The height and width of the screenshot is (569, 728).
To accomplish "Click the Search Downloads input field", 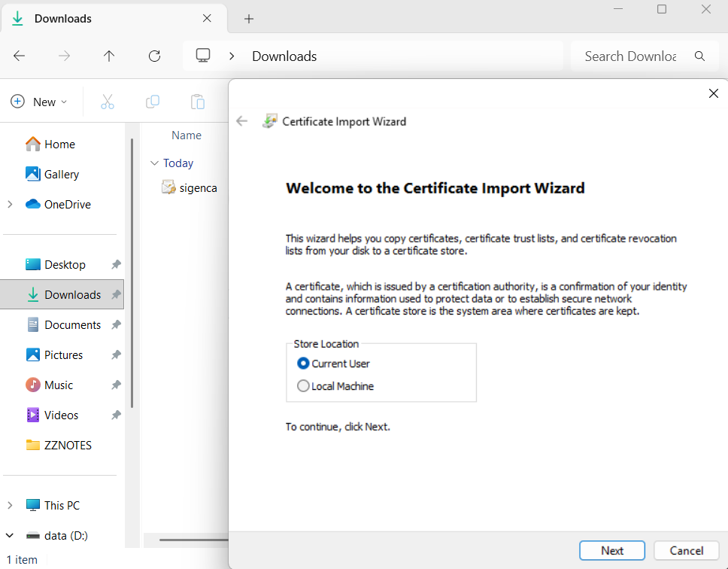I will tap(630, 56).
